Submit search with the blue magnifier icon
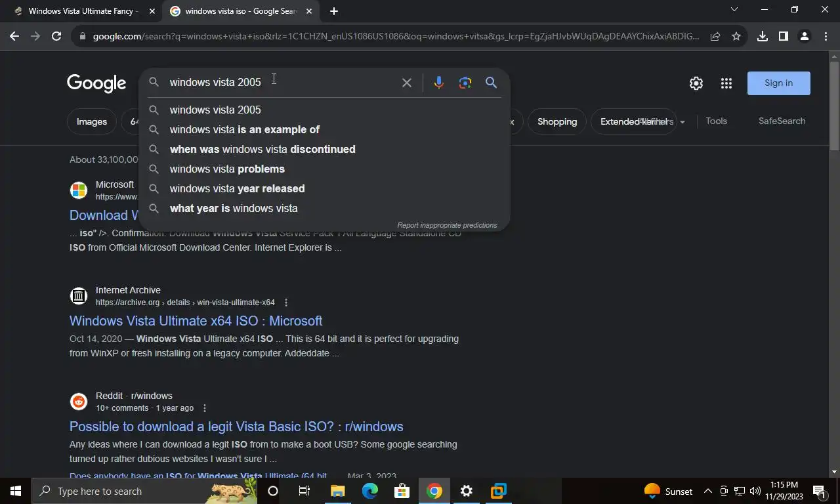The width and height of the screenshot is (840, 504). pos(491,83)
